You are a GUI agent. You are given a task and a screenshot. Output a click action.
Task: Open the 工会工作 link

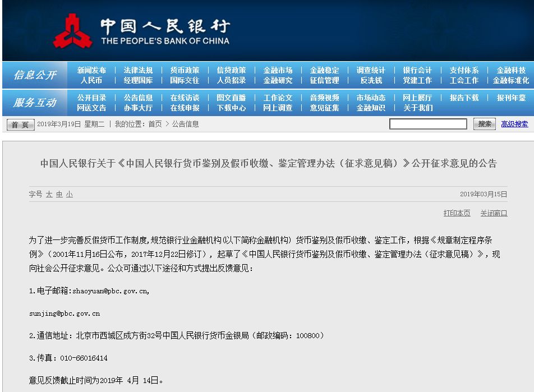(464, 80)
